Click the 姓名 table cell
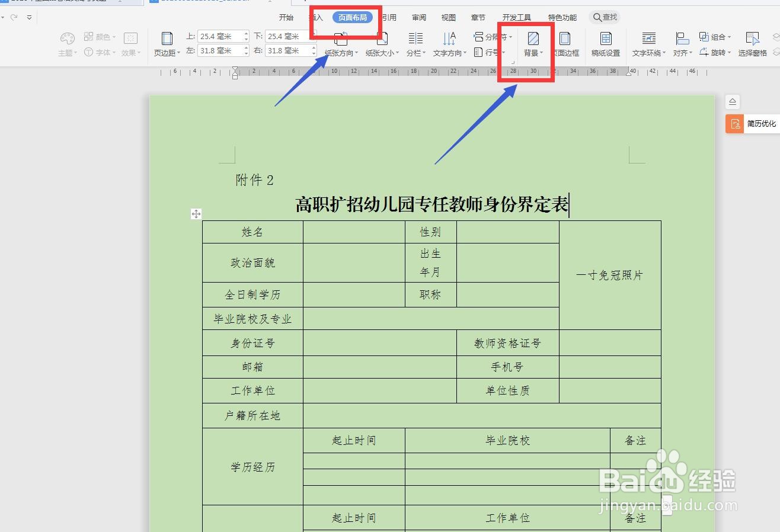 click(252, 232)
